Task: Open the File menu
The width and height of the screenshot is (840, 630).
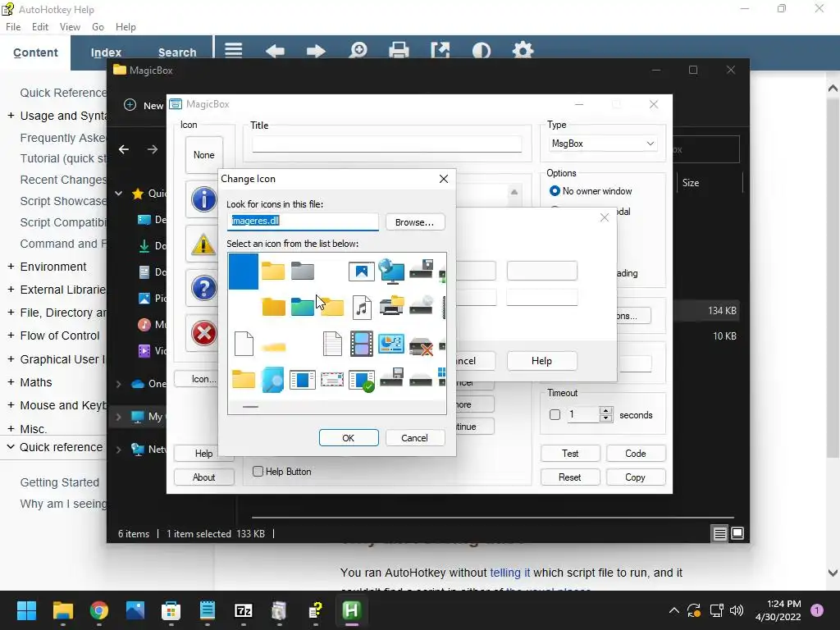Action: (13, 27)
